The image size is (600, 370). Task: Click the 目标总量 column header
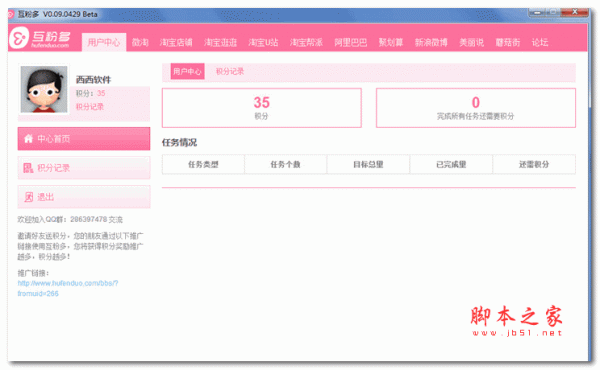pos(368,165)
